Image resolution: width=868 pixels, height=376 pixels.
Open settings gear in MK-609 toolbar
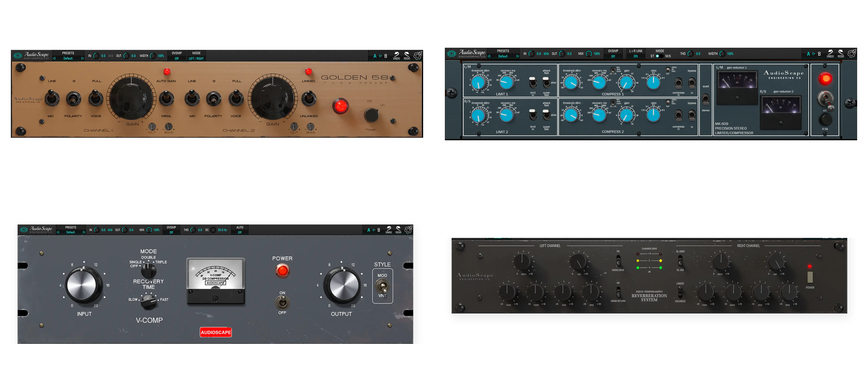coord(852,54)
